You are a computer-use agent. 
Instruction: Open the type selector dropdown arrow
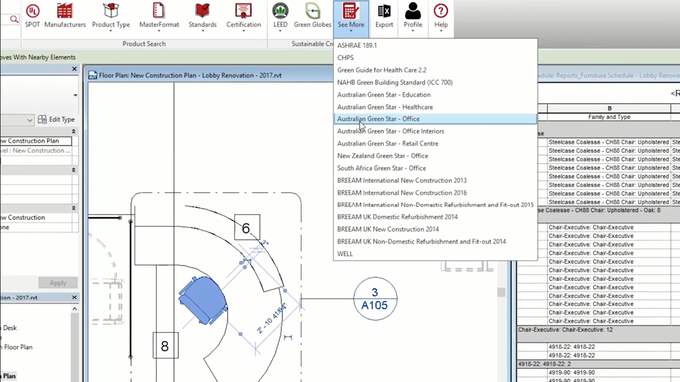[x=75, y=95]
